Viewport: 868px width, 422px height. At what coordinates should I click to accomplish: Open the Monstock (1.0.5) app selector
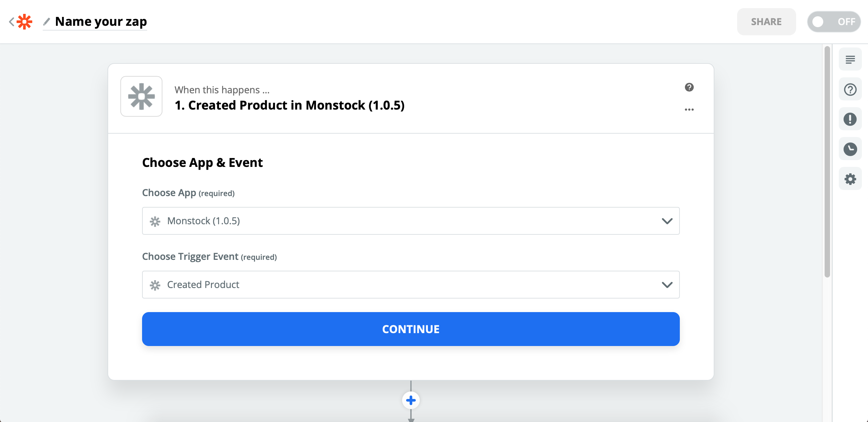(411, 221)
